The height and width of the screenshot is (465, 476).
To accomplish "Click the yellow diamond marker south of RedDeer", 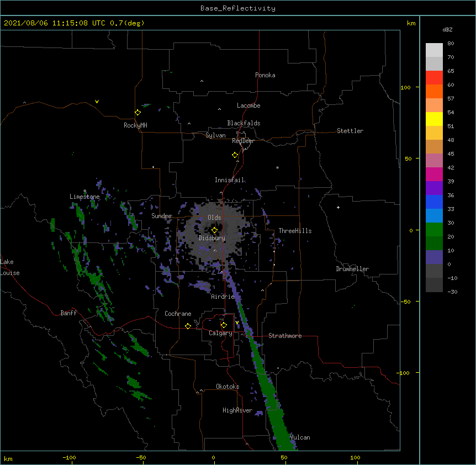I will pos(235,155).
